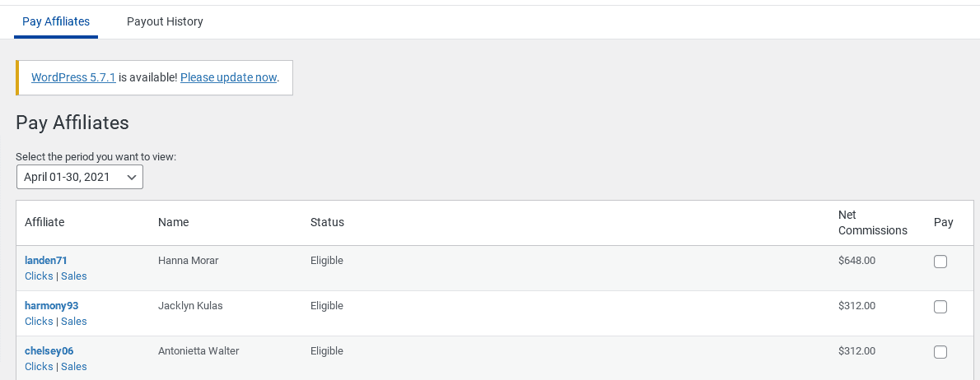The height and width of the screenshot is (380, 980).
Task: Switch to the Pay Affiliates tab
Action: tap(56, 21)
